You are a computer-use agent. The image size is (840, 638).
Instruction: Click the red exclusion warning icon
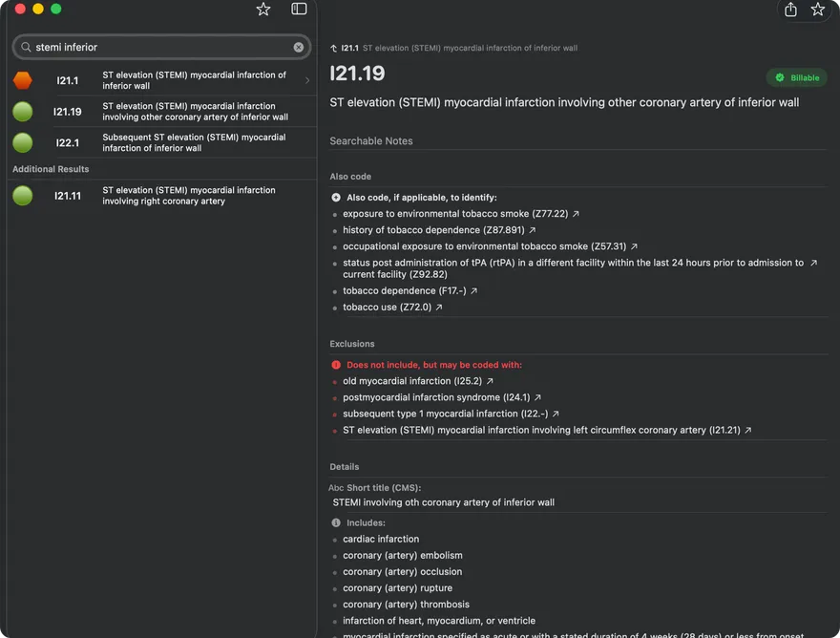tap(336, 365)
